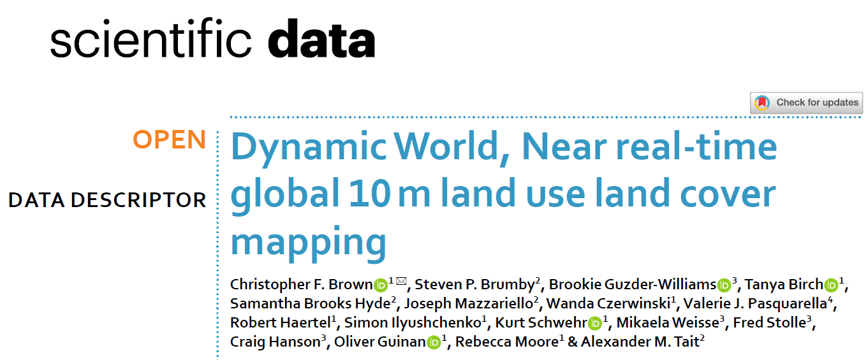Image resolution: width=868 pixels, height=360 pixels.
Task: Click the Crossmark bookmark icon in updates button
Action: click(762, 103)
